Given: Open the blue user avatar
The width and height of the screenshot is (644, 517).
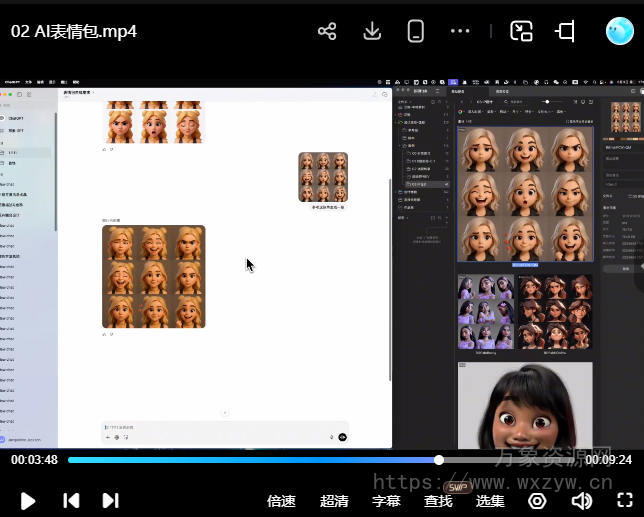Looking at the screenshot, I should click(620, 31).
